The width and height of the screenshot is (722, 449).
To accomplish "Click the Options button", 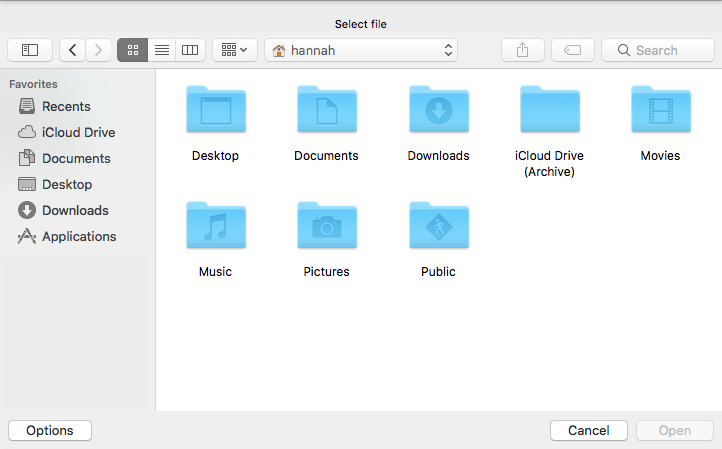I will click(50, 430).
